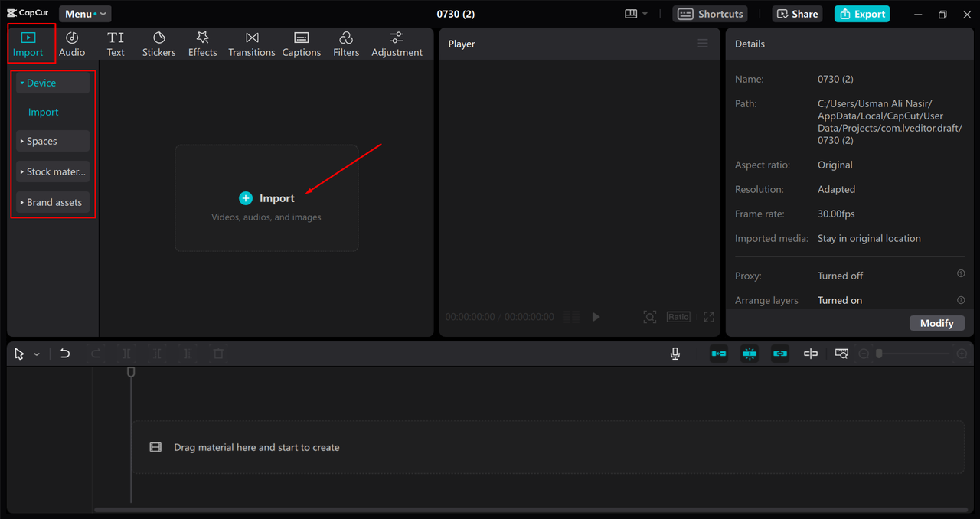This screenshot has height=519, width=980.
Task: Click the Aspect ratio value Original
Action: (x=835, y=165)
